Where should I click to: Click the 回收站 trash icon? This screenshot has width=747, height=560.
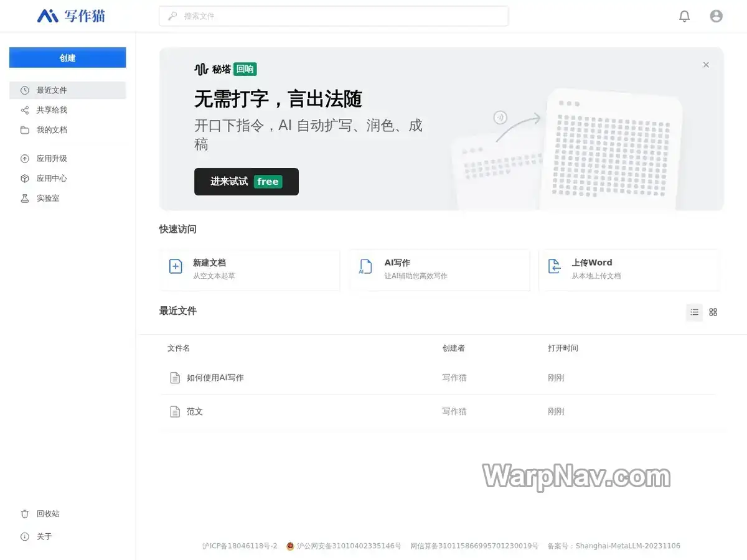(25, 514)
